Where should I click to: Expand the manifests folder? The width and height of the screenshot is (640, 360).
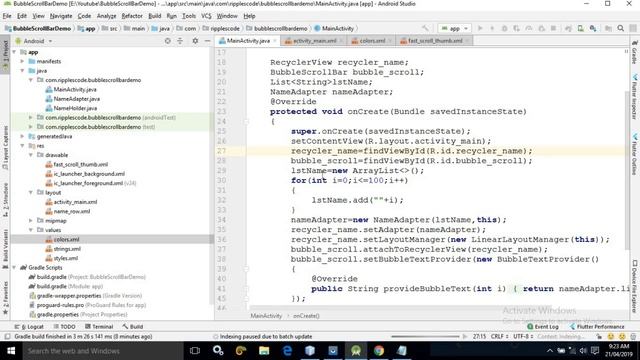pyautogui.click(x=22, y=61)
